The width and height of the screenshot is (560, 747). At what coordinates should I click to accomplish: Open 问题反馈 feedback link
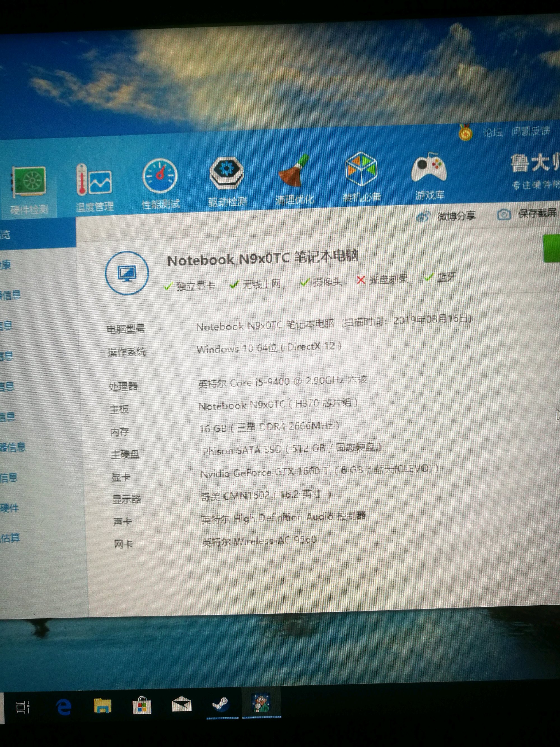coord(530,131)
